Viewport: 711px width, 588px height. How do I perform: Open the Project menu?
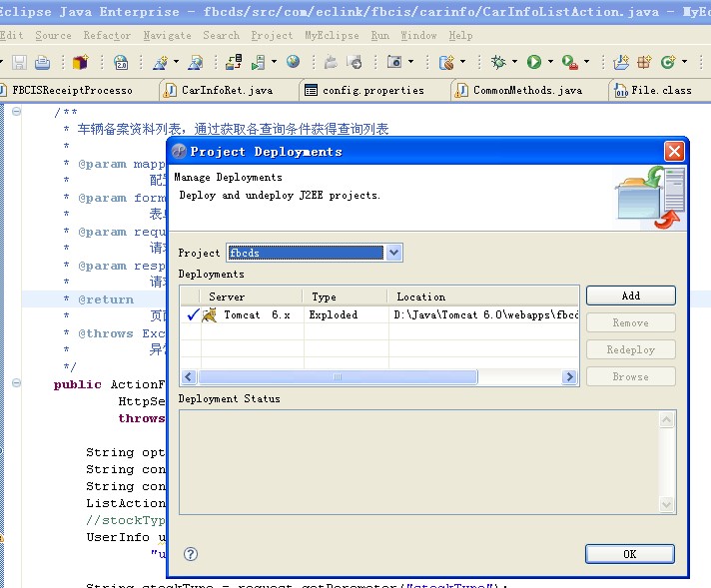(x=272, y=35)
